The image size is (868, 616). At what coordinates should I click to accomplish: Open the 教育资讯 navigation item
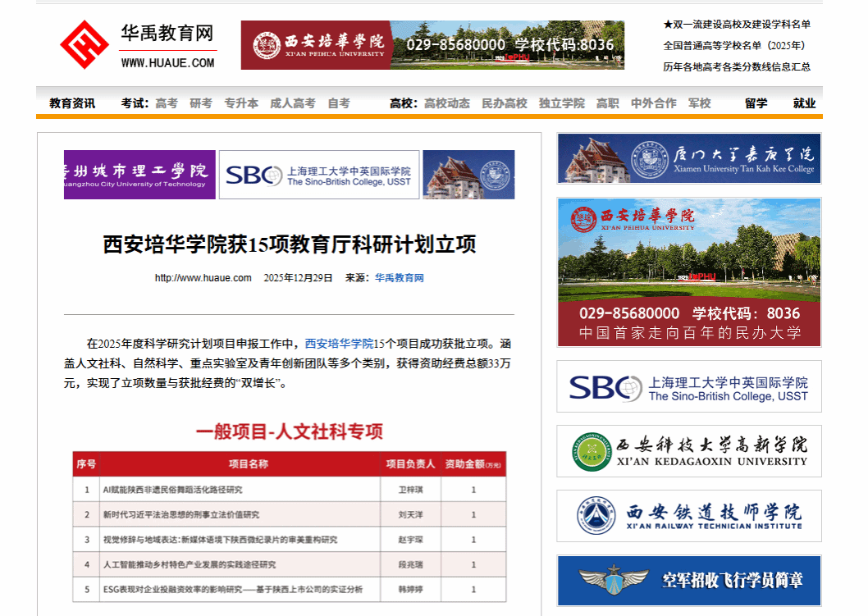pyautogui.click(x=72, y=103)
